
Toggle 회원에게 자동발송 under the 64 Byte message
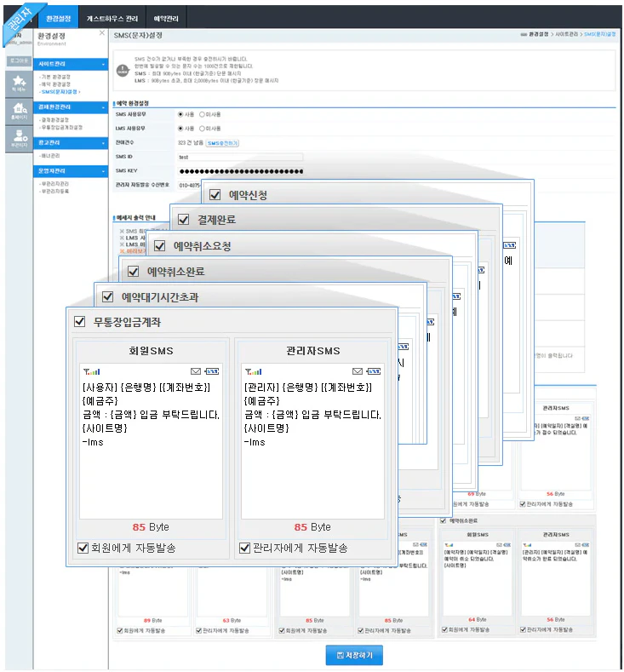(444, 629)
